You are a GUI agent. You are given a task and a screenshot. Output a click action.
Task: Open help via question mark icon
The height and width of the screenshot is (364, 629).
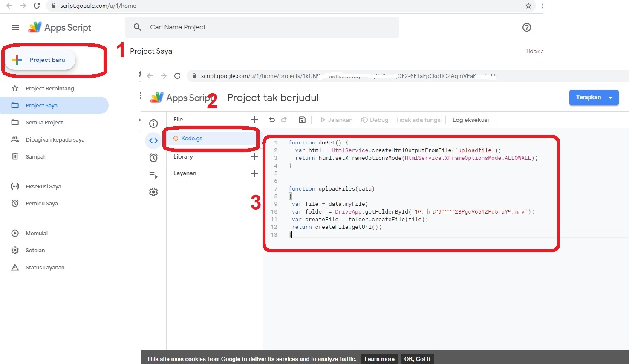click(527, 27)
